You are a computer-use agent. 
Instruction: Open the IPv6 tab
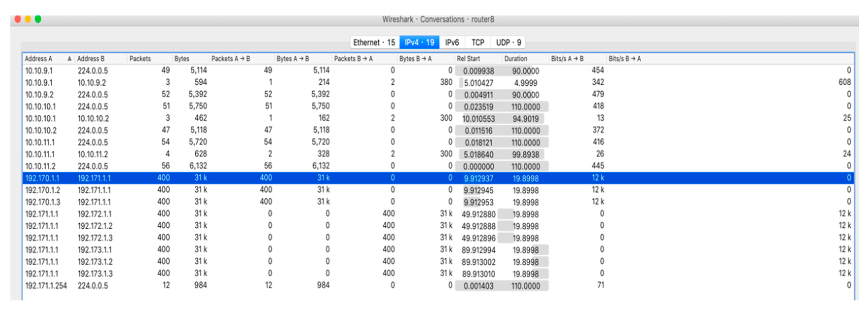452,42
